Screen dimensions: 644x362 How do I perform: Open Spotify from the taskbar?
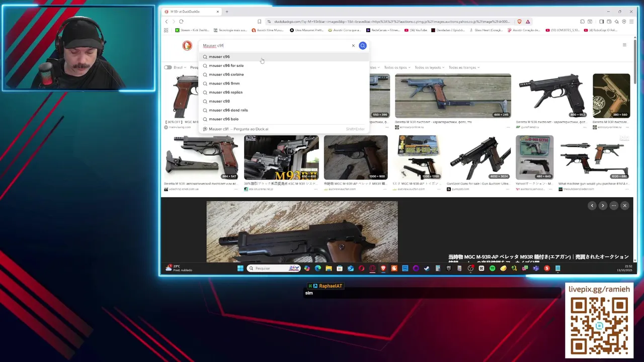[493, 268]
